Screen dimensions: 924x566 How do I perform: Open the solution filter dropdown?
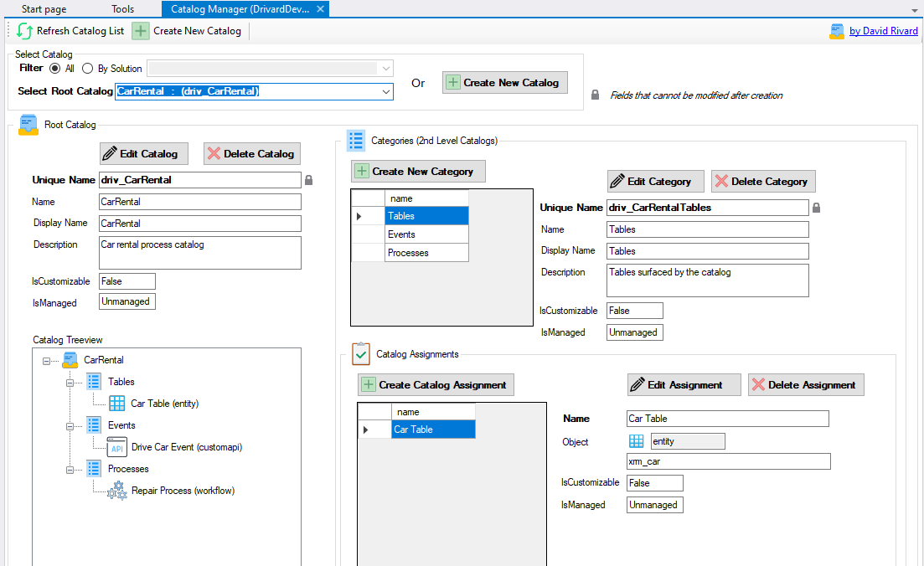[386, 69]
